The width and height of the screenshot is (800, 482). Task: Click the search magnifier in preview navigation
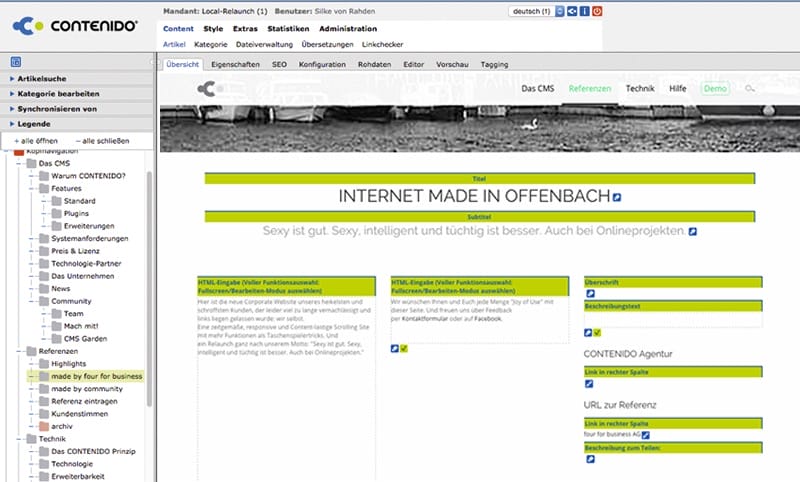[749, 89]
